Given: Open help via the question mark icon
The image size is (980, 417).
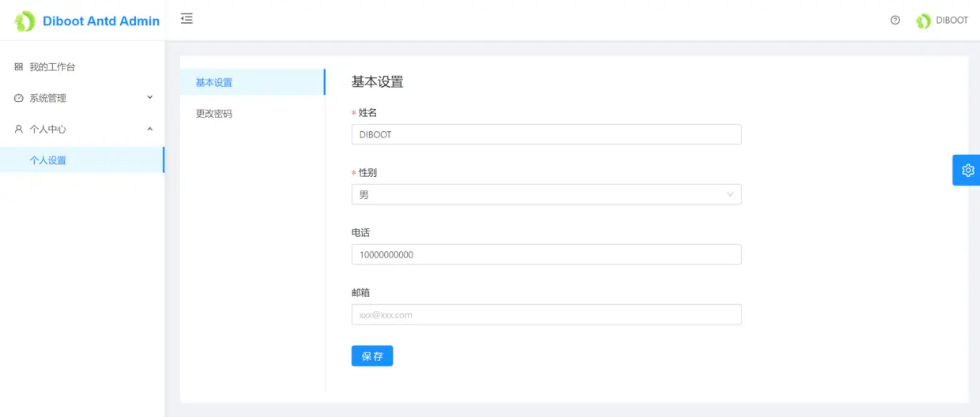Looking at the screenshot, I should coord(895,21).
